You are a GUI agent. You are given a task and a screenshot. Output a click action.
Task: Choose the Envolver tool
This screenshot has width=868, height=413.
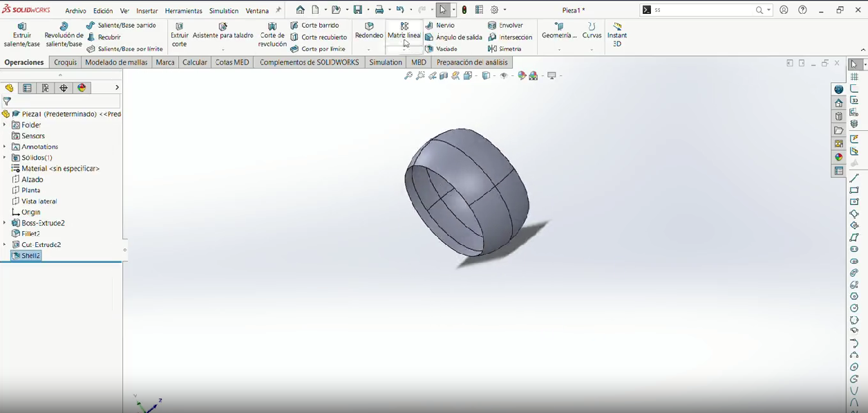click(506, 26)
